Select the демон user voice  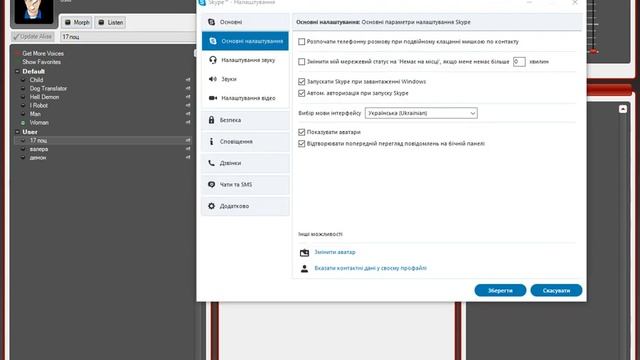coord(38,158)
